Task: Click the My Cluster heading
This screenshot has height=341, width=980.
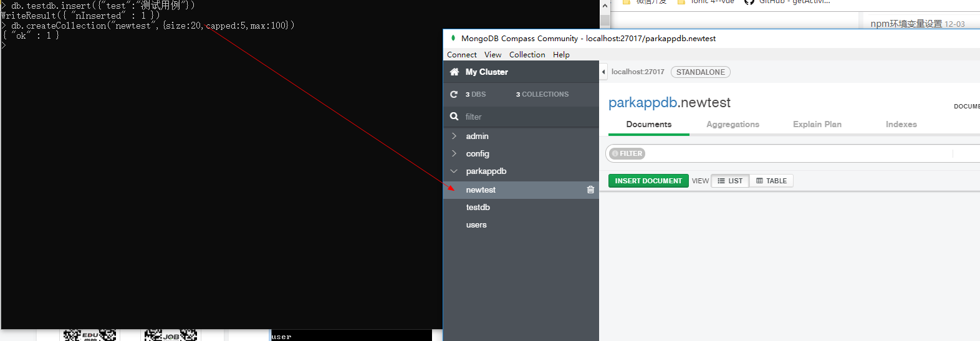Action: pyautogui.click(x=487, y=72)
